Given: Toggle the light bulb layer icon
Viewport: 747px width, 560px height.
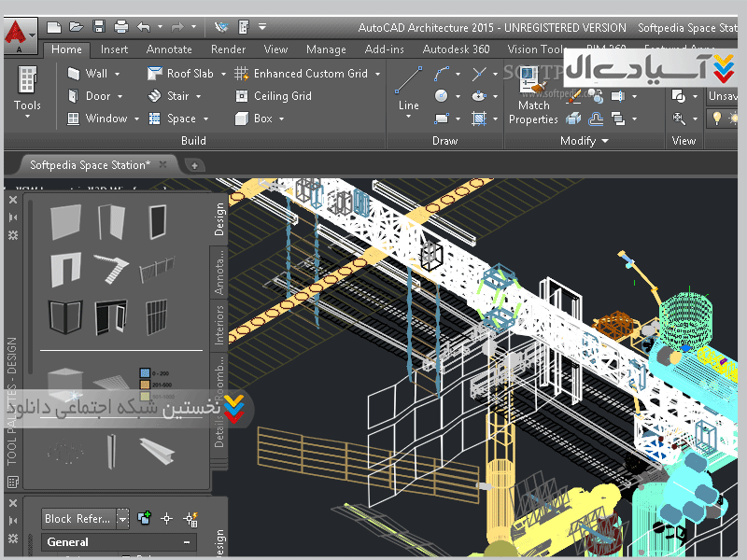Looking at the screenshot, I should point(717,119).
